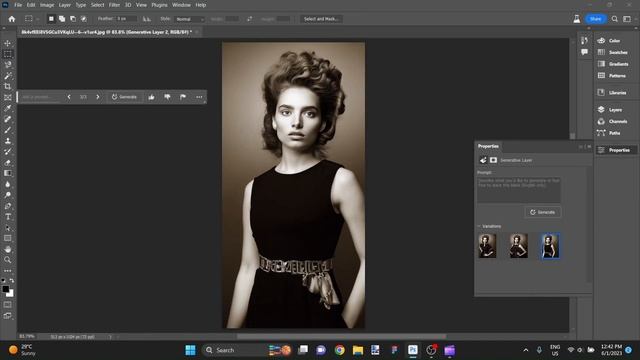Image resolution: width=640 pixels, height=360 pixels.
Task: Select the Blur tool
Action: (8, 184)
